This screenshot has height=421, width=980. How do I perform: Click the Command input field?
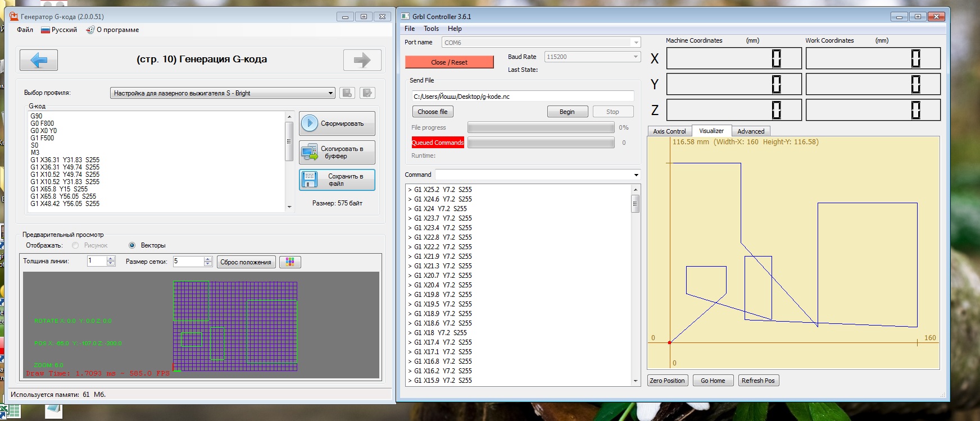tap(534, 175)
